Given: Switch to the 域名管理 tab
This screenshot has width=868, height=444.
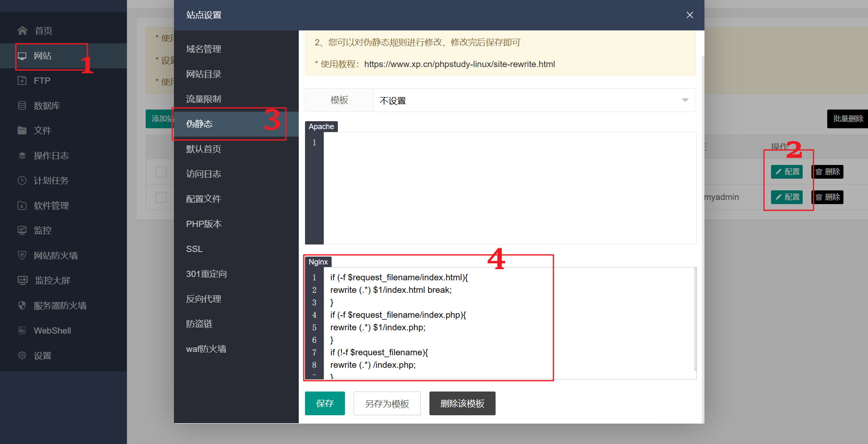Looking at the screenshot, I should [x=203, y=49].
